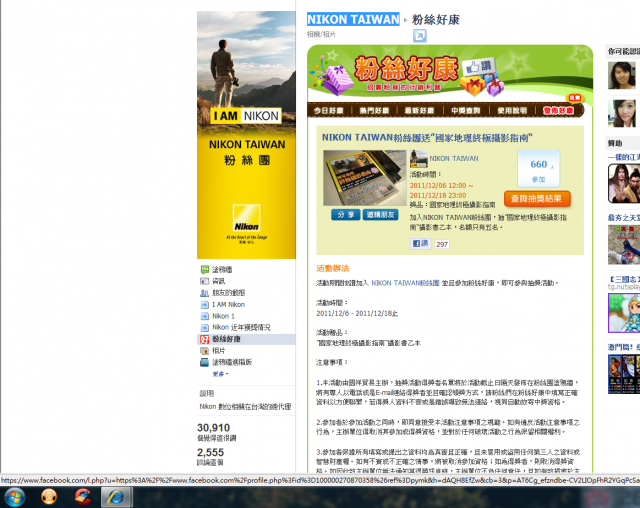Viewport: 640px width, 508px height.
Task: Click the Nikon yellow logo in cover image
Action: [246, 218]
